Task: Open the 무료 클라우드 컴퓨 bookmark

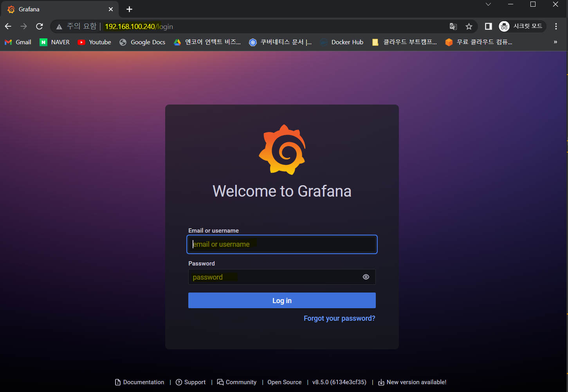Action: [x=479, y=42]
